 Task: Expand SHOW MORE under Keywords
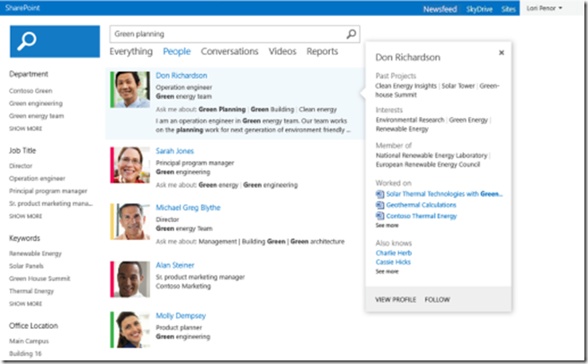(25, 304)
